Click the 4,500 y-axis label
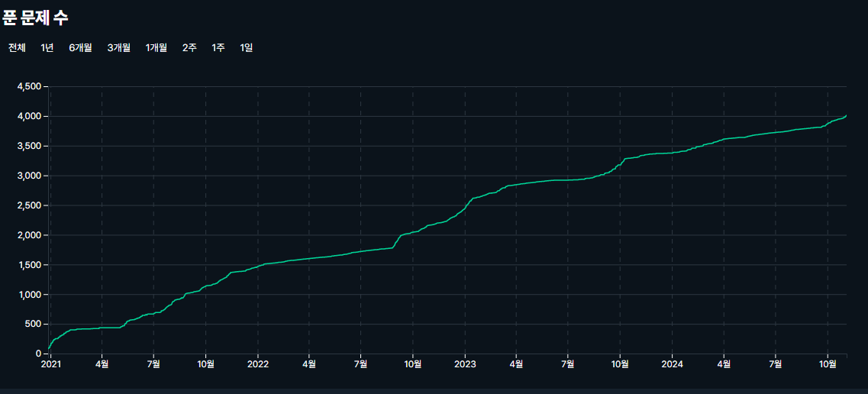This screenshot has width=868, height=394. (x=29, y=87)
